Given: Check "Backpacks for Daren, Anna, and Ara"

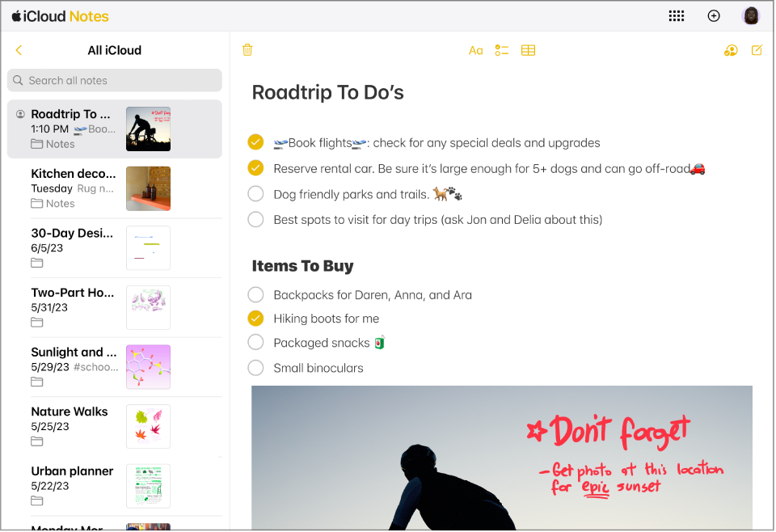Looking at the screenshot, I should coord(255,294).
